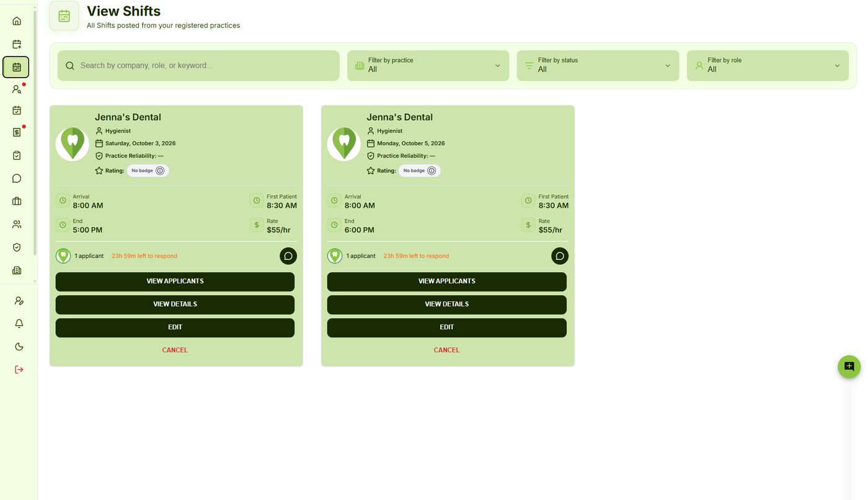Focus the search by company or keyword field

coord(198,65)
